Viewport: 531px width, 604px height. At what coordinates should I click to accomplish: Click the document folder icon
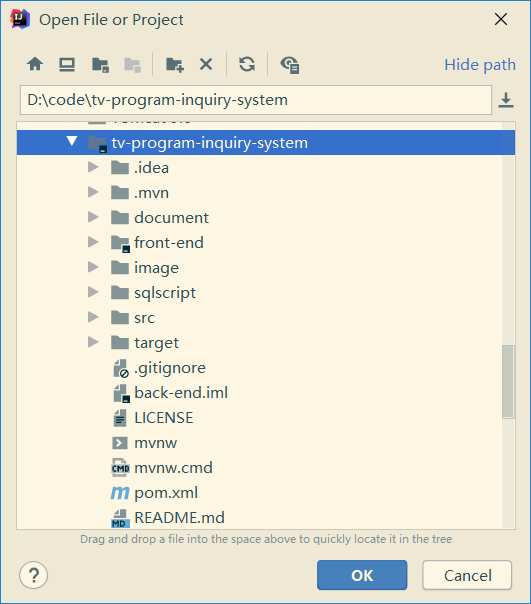coord(120,218)
